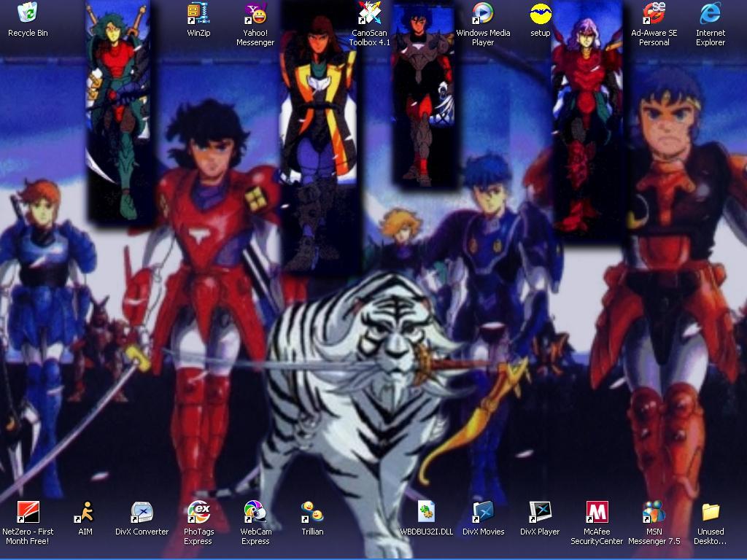This screenshot has height=560, width=747.
Task: Click the 'Recycle Bin' label text
Action: [x=28, y=33]
